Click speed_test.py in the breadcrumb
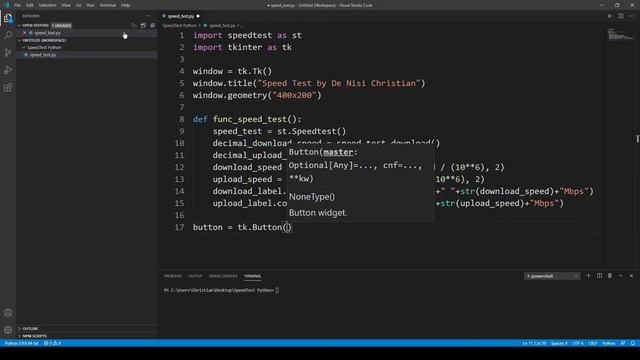640x360 pixels. (222, 25)
